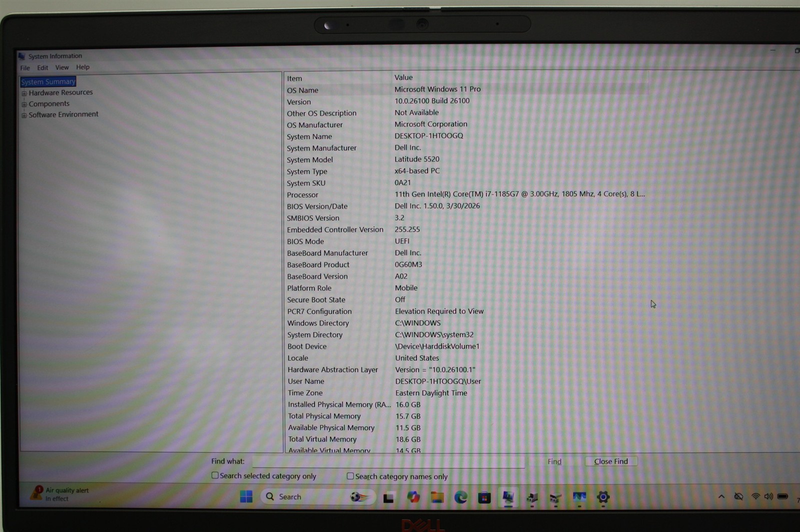
Task: Click the volume speaker tray icon
Action: (768, 496)
